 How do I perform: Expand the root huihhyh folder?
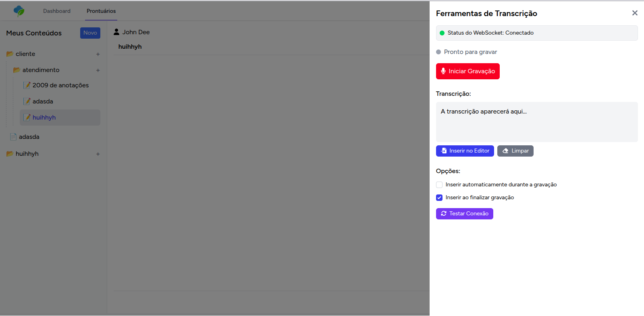(x=27, y=154)
